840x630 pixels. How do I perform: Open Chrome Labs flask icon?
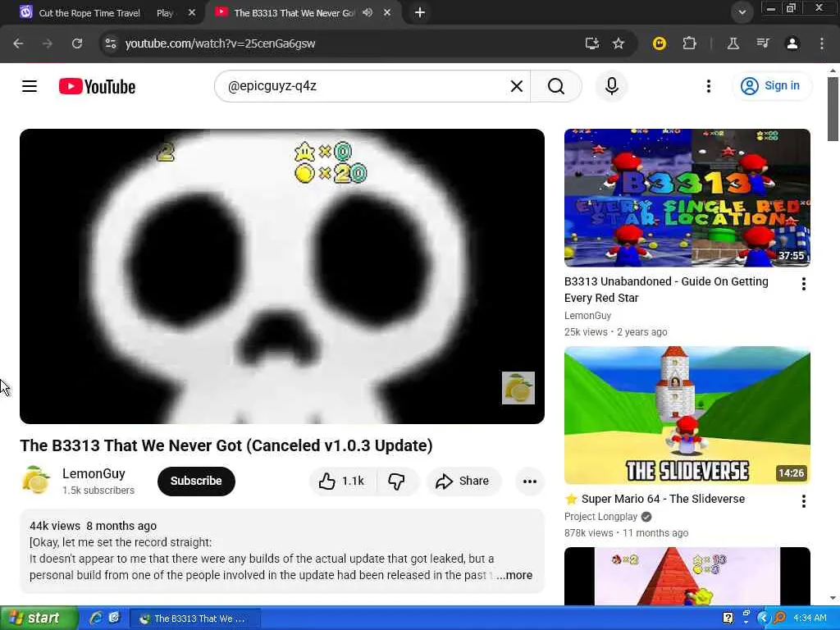point(733,43)
